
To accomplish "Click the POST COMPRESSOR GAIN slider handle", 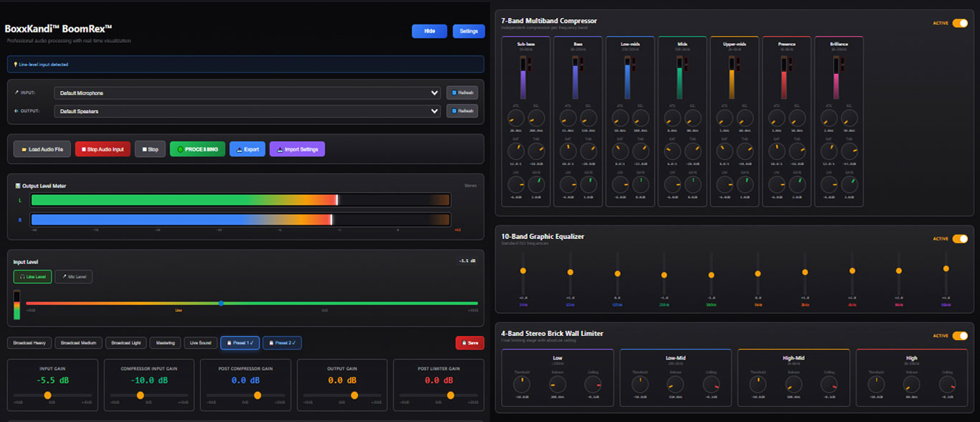I will click(x=258, y=395).
